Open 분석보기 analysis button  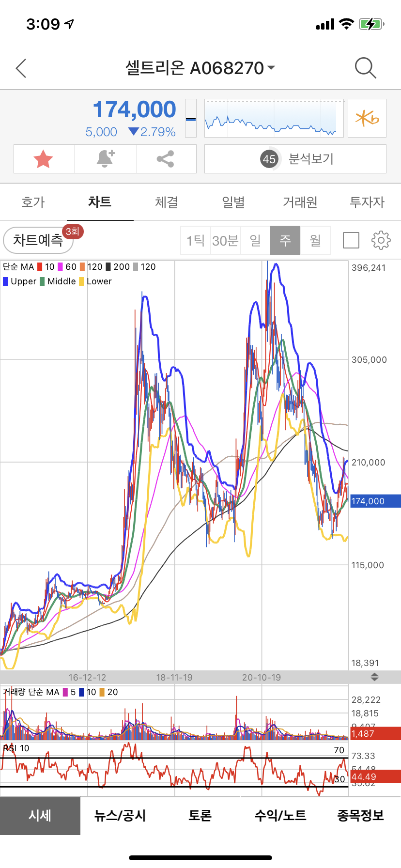295,159
